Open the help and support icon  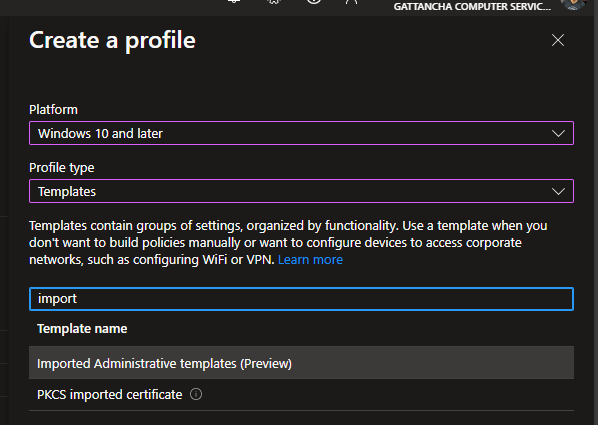tap(313, 2)
